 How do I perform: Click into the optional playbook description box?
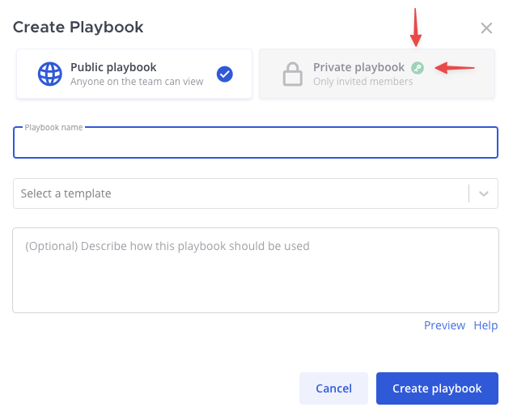[x=255, y=275]
